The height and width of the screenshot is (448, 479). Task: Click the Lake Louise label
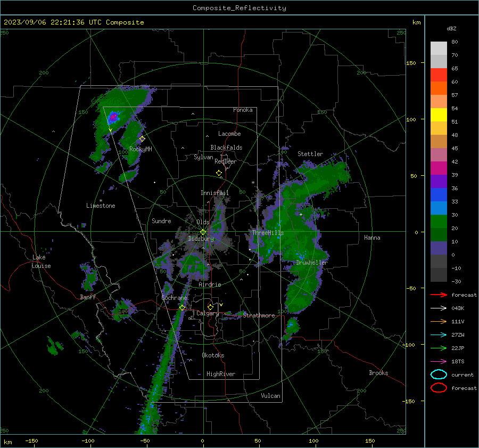point(42,262)
